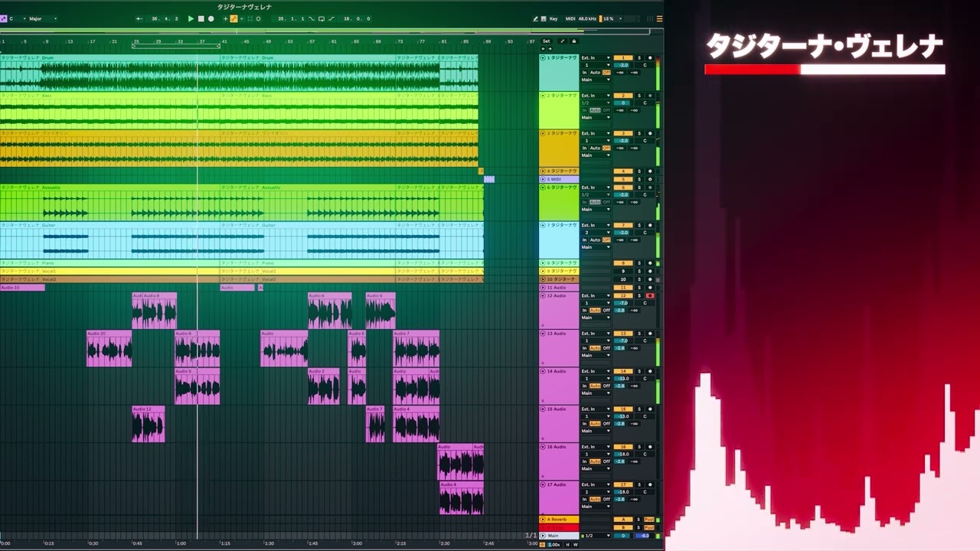Set track 15 monitor to Auto
The height and width of the screenshot is (551, 980).
pos(595,423)
